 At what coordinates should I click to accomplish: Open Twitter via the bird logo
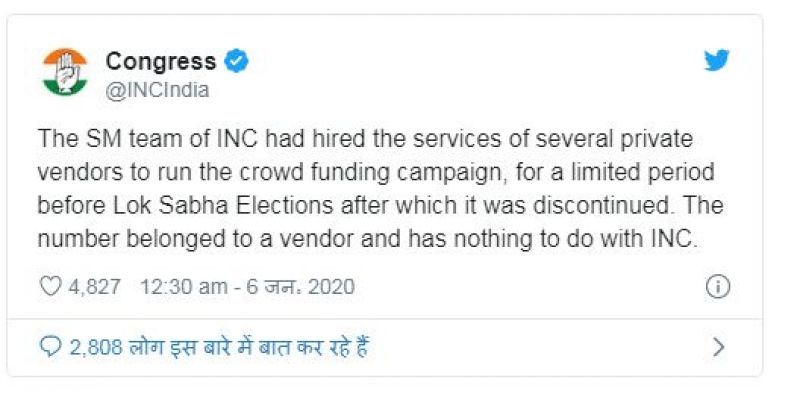(717, 60)
